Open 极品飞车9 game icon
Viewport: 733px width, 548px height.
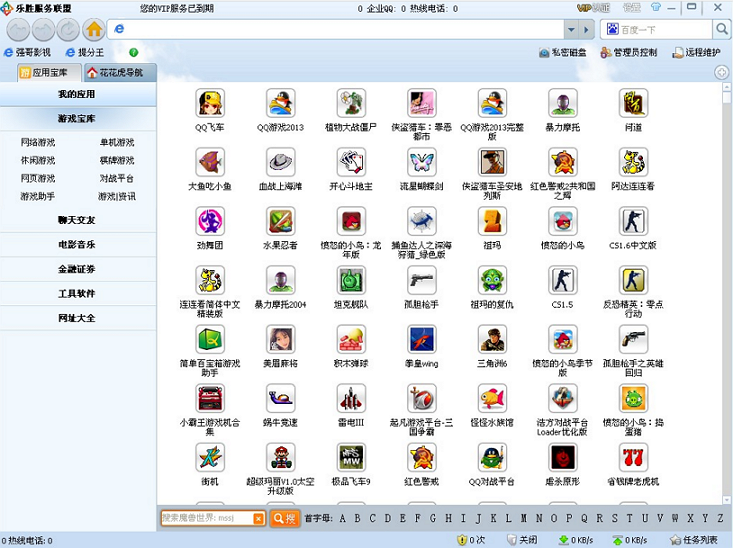(x=351, y=457)
